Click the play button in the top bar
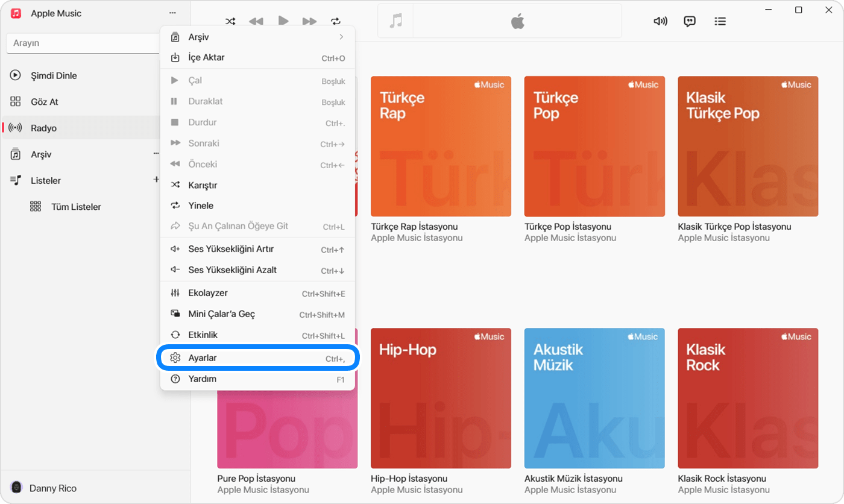Viewport: 844px width, 504px height. pos(283,20)
